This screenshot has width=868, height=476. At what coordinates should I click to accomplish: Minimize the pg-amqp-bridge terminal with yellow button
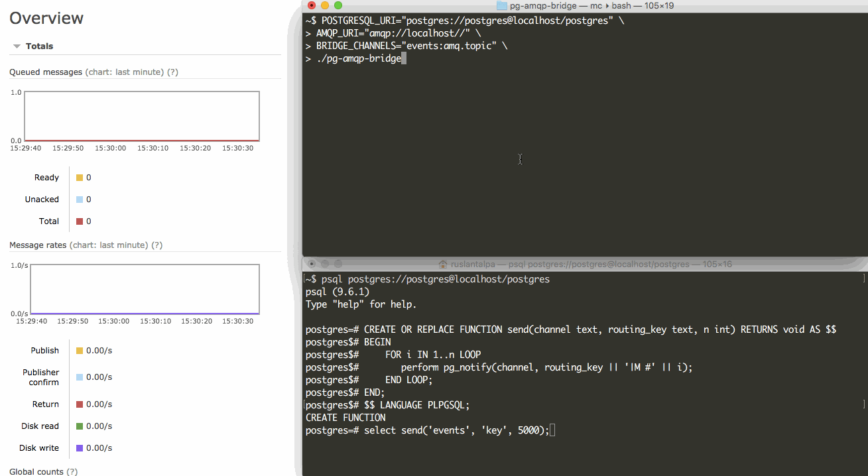coord(325,6)
